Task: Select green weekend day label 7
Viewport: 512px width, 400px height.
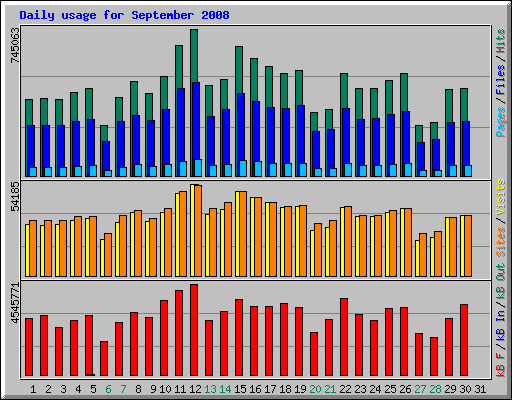Action: [123, 389]
